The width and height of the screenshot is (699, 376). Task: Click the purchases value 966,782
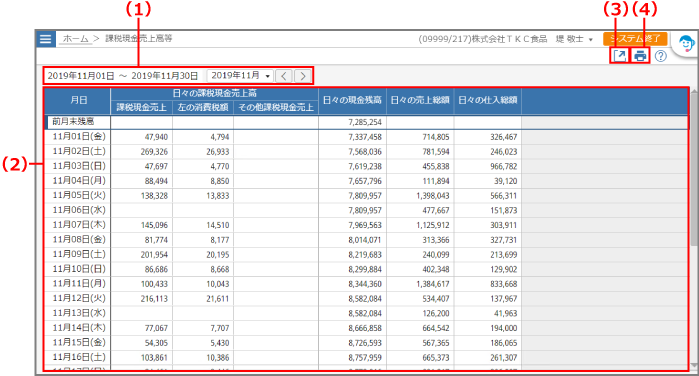504,166
